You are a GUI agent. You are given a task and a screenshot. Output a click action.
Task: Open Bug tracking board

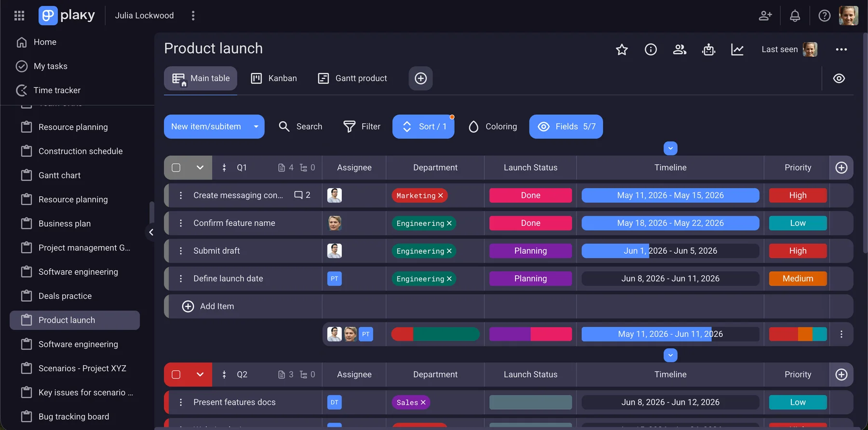pos(75,416)
